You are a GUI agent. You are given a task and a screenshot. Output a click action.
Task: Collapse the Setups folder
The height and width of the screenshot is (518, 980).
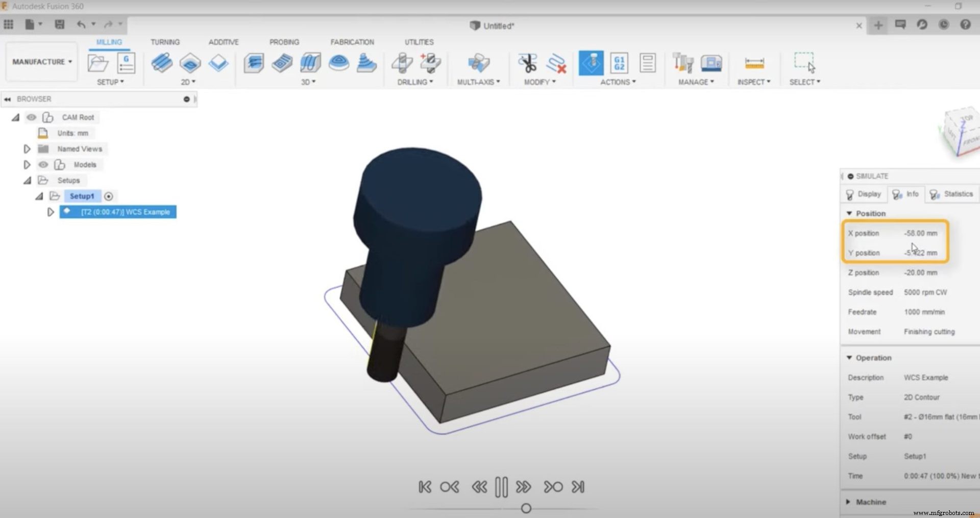pos(27,180)
